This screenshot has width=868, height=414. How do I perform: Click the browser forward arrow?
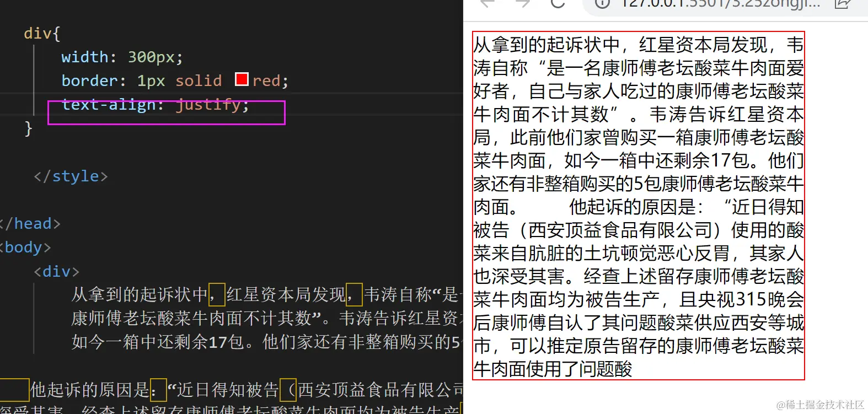click(523, 3)
